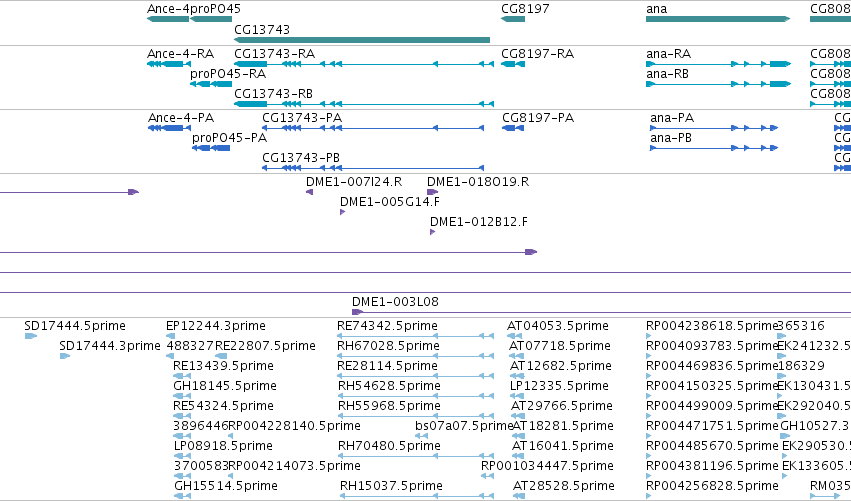Select the RE28114.5prime EST label

coord(387,366)
